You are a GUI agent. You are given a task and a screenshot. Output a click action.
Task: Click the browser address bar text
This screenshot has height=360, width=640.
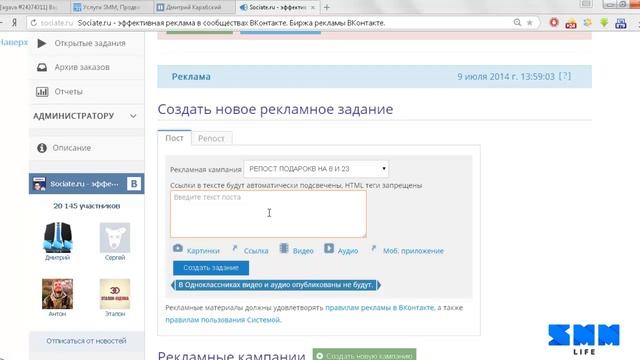click(231, 23)
